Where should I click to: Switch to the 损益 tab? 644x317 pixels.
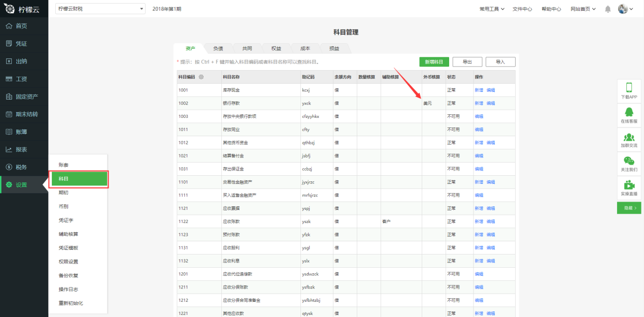coord(334,49)
